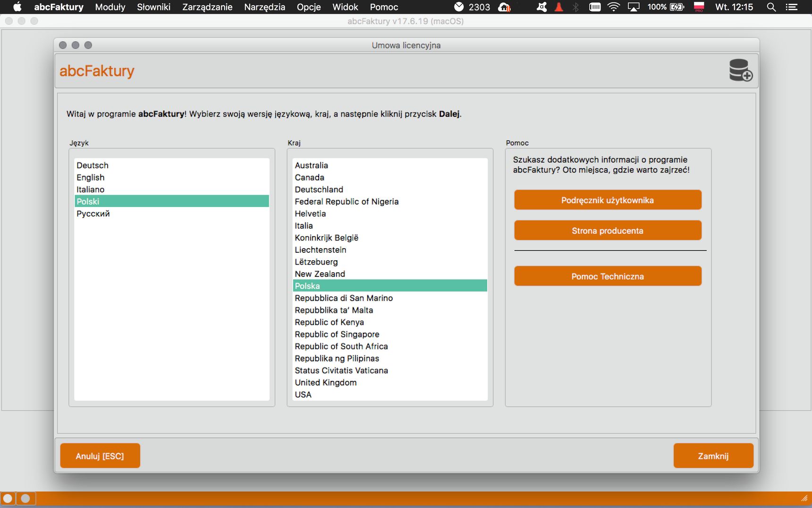Viewport: 812px width, 508px height.
Task: Select Liechtenstein in the country list
Action: pos(390,250)
